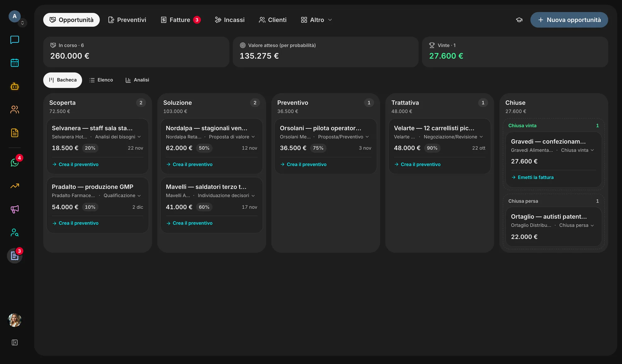Open the calendar sidebar icon
The image size is (622, 364).
[15, 63]
